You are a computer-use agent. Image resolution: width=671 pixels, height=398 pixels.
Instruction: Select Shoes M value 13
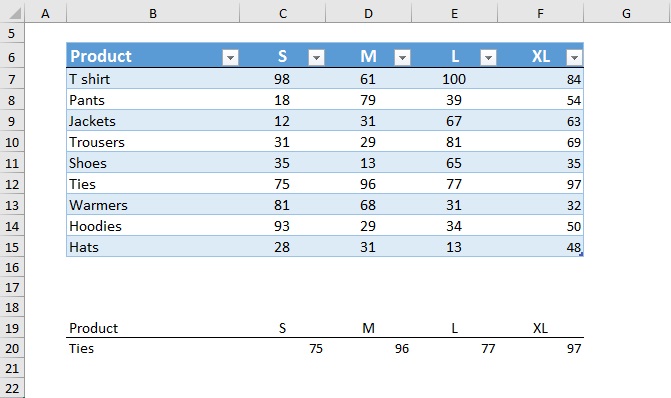(368, 163)
